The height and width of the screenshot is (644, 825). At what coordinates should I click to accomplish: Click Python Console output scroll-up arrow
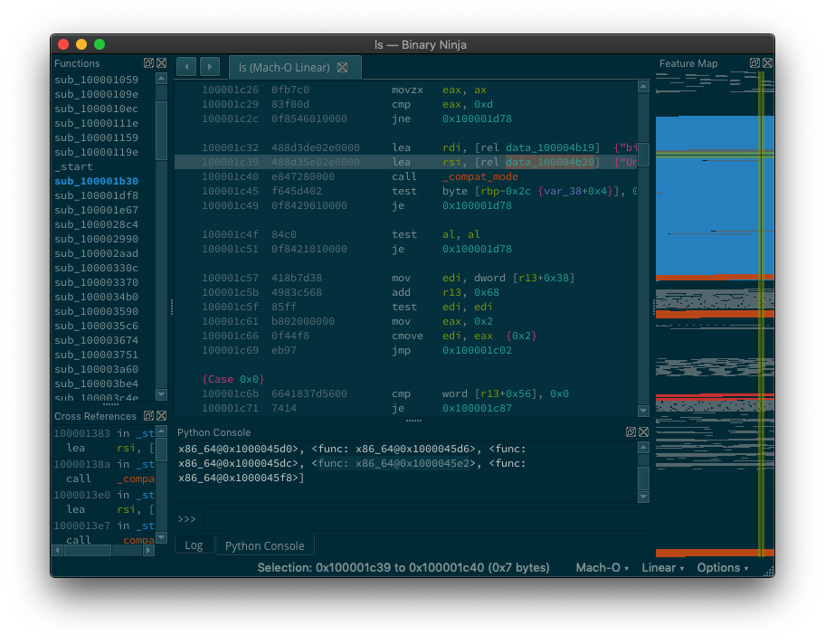tap(643, 448)
